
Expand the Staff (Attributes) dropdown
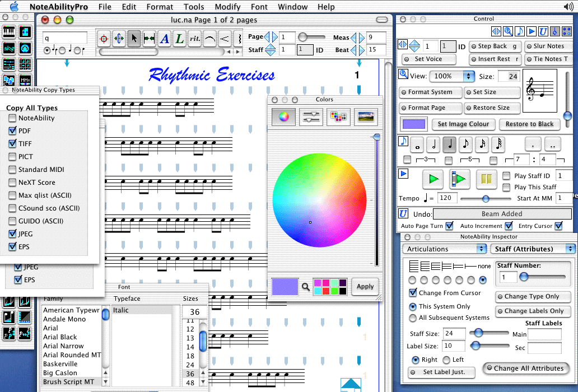(532, 249)
